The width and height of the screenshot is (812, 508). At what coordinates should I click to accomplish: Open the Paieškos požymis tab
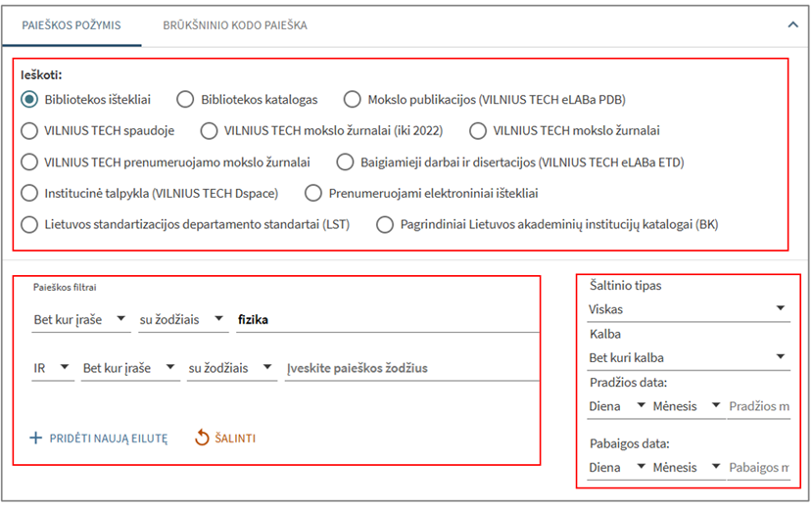coord(71,25)
